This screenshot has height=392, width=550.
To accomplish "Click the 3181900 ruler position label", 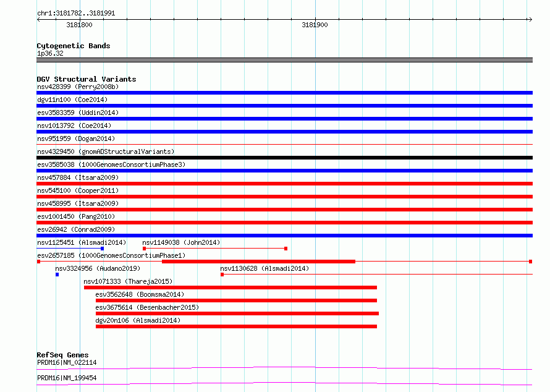I will [315, 25].
